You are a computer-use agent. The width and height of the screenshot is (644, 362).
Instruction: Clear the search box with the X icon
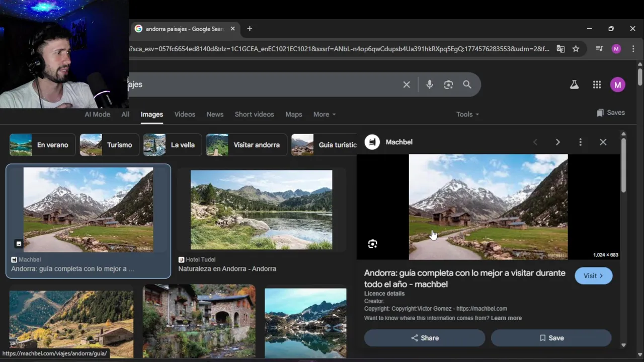point(407,84)
